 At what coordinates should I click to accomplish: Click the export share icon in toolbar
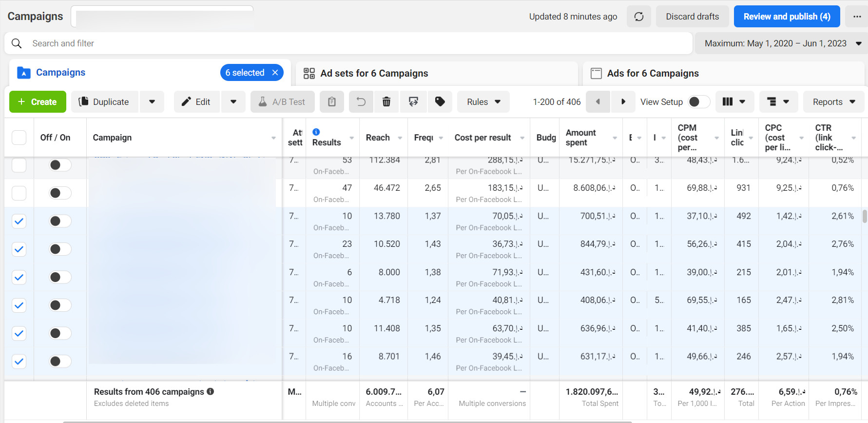(x=413, y=101)
